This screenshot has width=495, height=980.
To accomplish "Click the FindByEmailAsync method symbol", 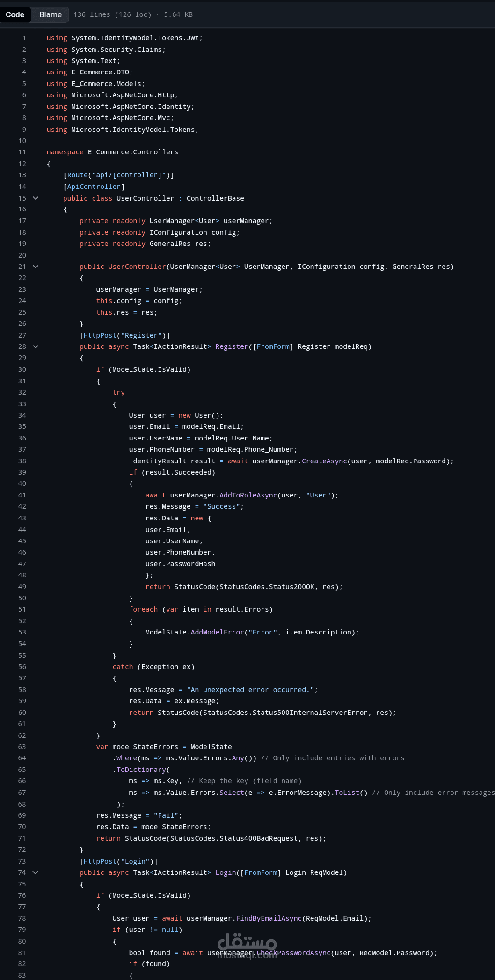I will (x=269, y=918).
